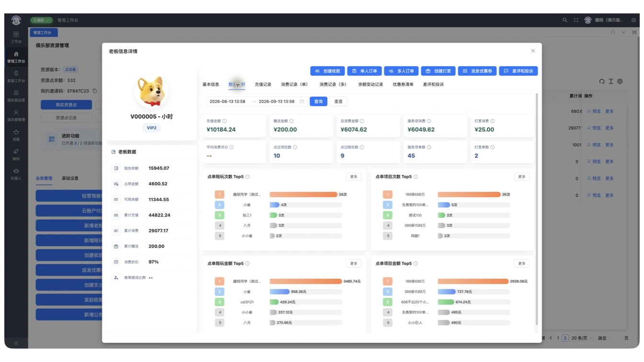Switch to 优惠券清单 tab

(x=403, y=84)
